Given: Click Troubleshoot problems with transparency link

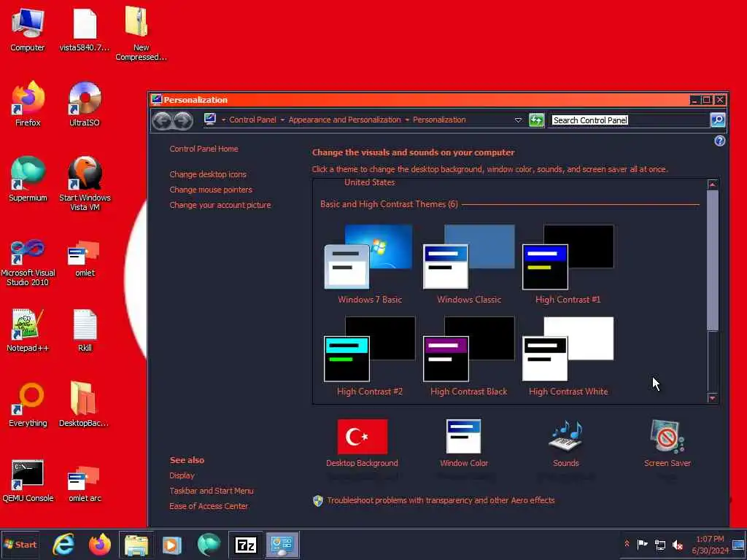Looking at the screenshot, I should (441, 500).
